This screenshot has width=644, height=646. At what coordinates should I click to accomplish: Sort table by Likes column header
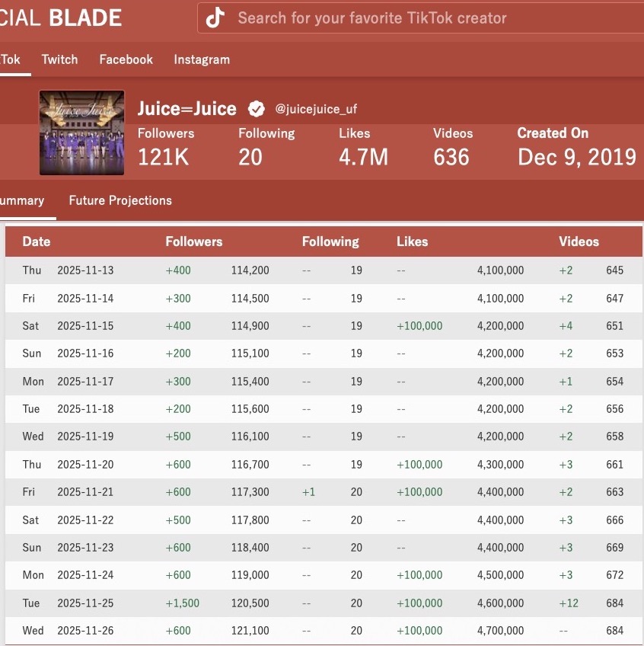(412, 241)
